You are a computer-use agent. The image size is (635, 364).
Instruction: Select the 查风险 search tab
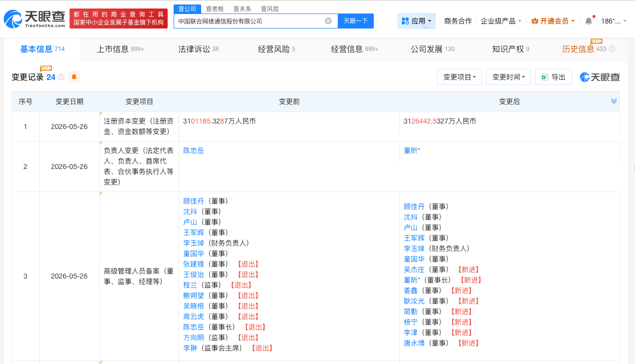pyautogui.click(x=270, y=9)
